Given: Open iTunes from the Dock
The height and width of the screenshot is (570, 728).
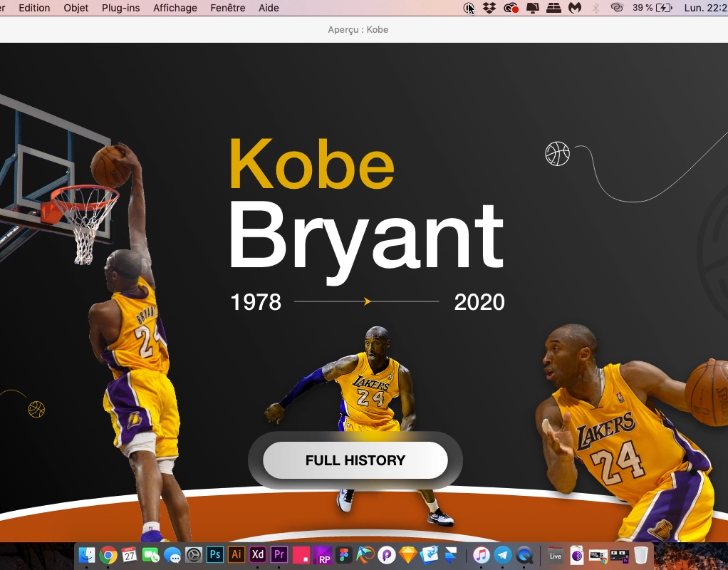Looking at the screenshot, I should (x=481, y=555).
